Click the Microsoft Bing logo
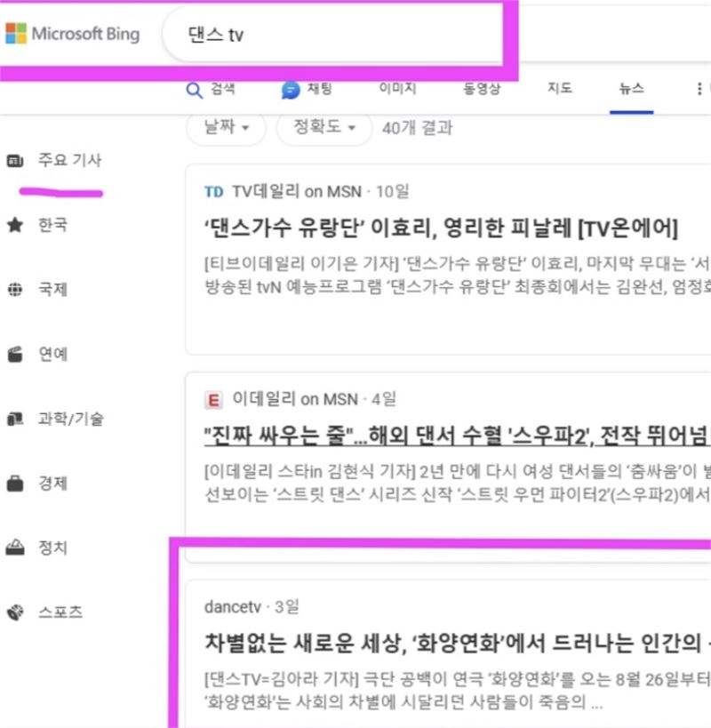 pos(72,34)
